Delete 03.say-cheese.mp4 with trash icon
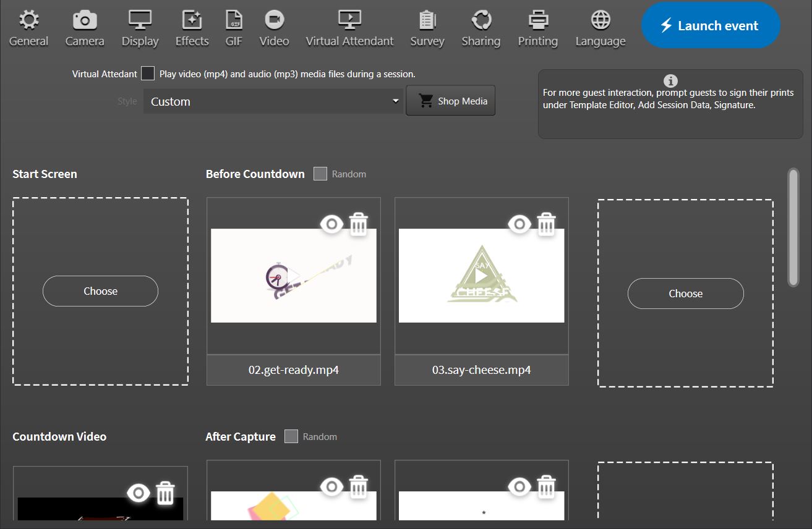Screen dimensions: 812x529 click(546, 224)
